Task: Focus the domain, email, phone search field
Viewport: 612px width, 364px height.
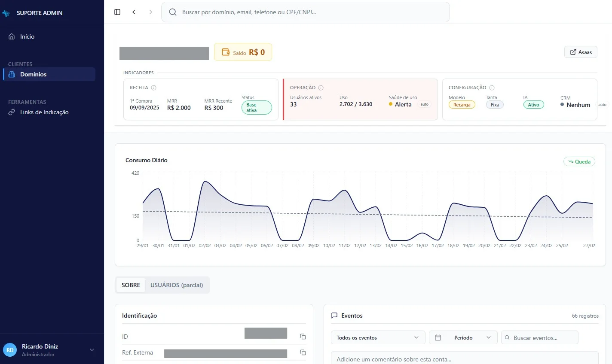Action: click(x=306, y=12)
